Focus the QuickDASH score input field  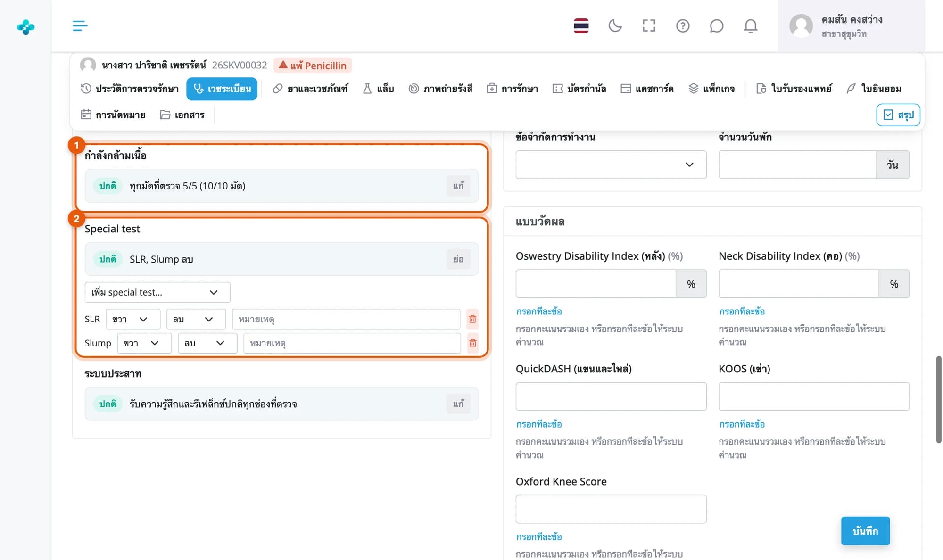click(611, 396)
